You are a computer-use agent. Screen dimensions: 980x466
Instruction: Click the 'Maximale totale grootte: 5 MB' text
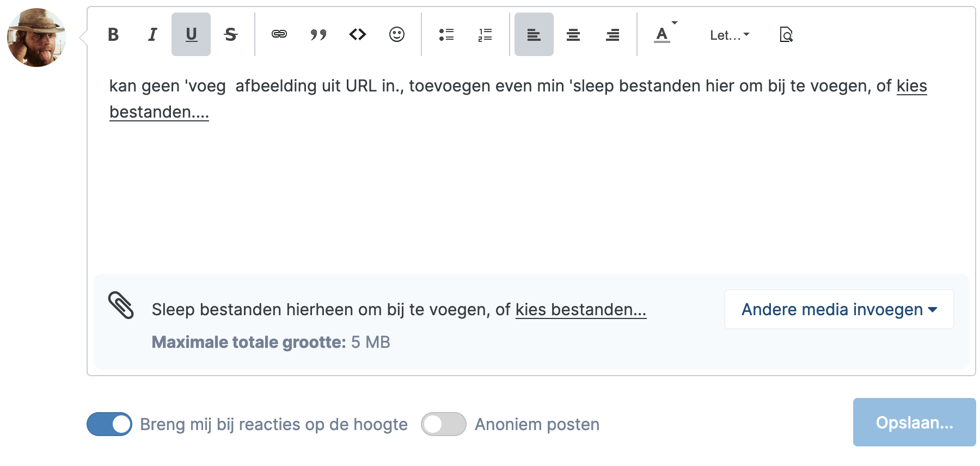coord(271,342)
